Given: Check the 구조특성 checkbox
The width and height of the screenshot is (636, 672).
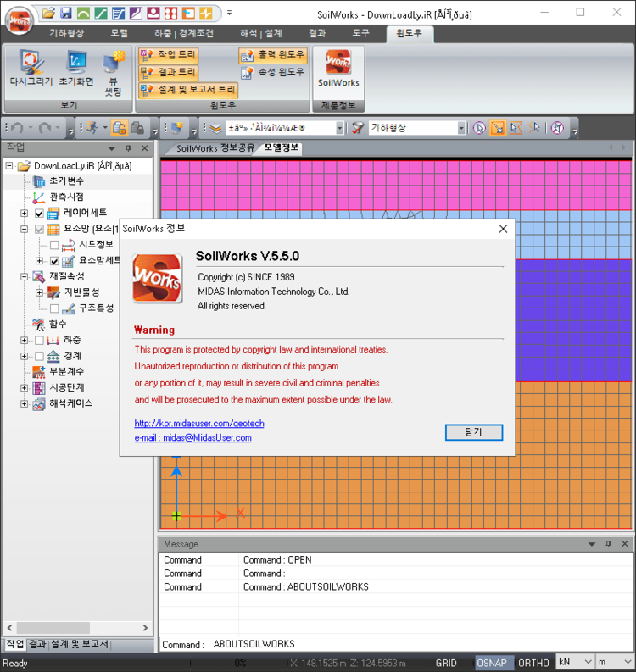Looking at the screenshot, I should tap(54, 308).
